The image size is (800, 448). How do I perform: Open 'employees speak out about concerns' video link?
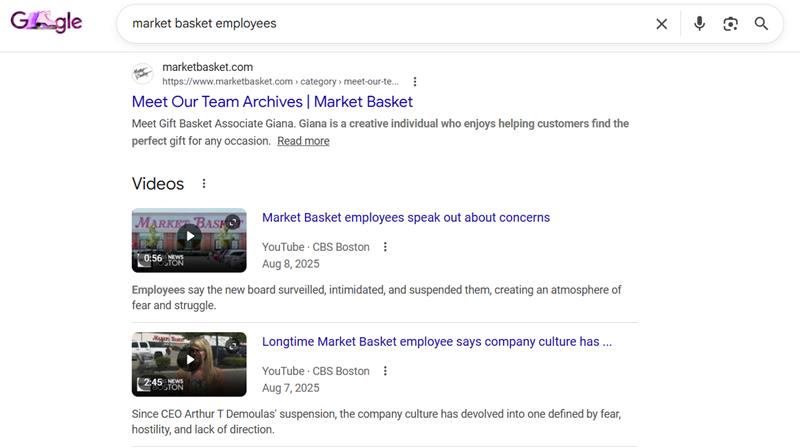pyautogui.click(x=405, y=217)
